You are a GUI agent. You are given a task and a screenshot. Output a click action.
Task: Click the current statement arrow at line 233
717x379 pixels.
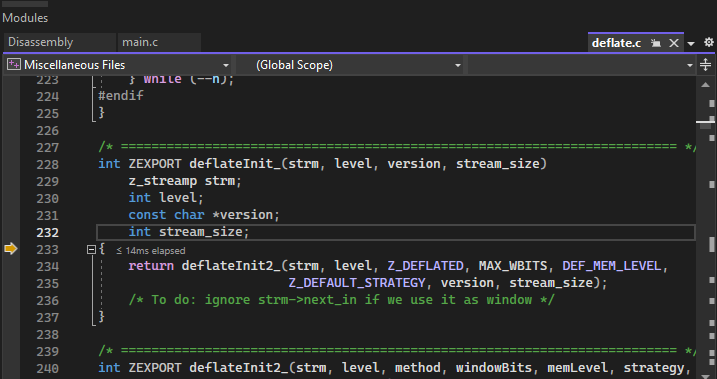pos(10,249)
